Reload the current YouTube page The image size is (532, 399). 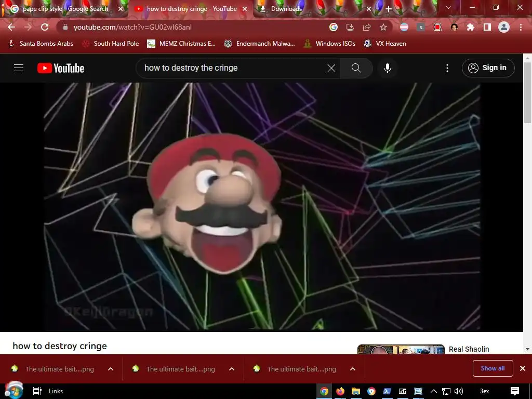coord(45,27)
